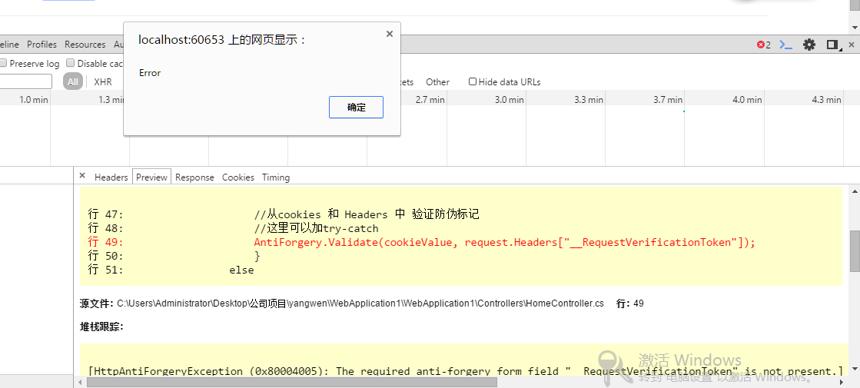The height and width of the screenshot is (388, 860).
Task: Filter requests by Other type
Action: (x=438, y=82)
